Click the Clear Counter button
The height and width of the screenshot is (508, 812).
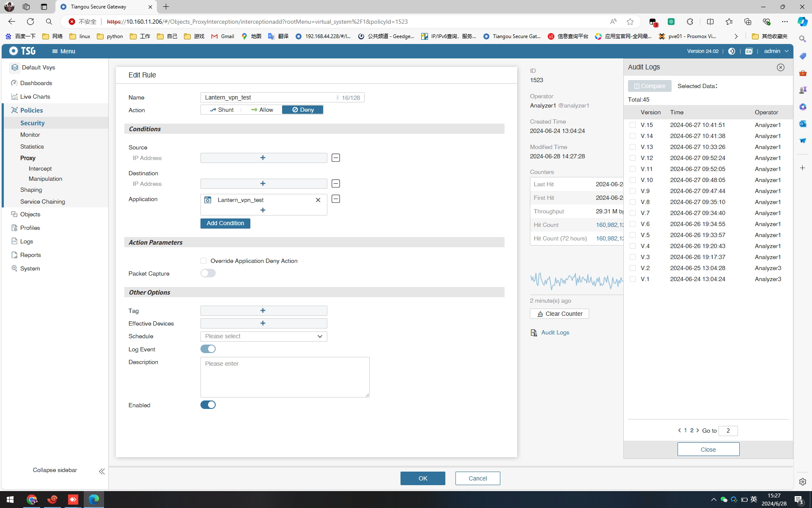pos(559,314)
